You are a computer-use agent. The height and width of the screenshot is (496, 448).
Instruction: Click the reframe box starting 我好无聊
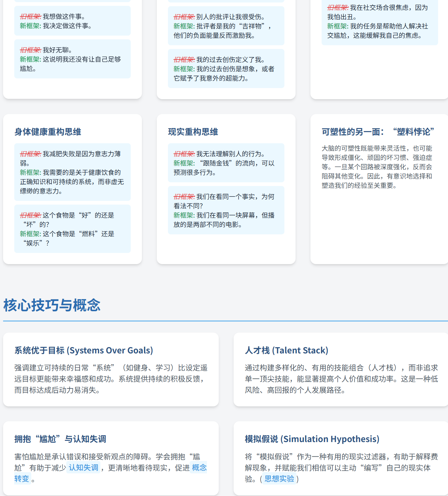pos(72,59)
